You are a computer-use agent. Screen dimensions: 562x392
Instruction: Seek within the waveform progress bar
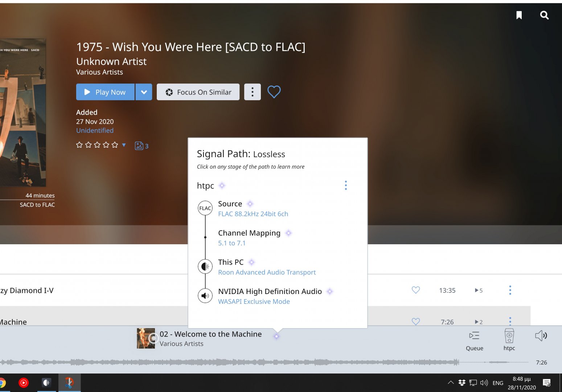tap(254, 362)
